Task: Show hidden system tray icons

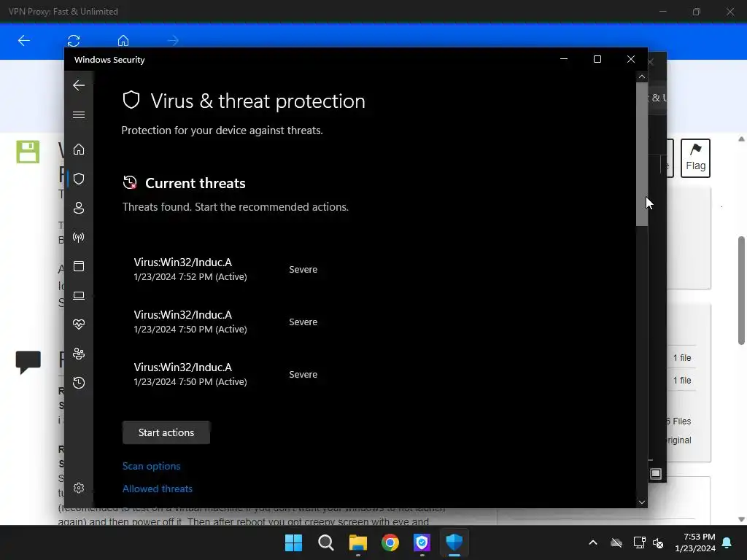Action: click(x=593, y=542)
